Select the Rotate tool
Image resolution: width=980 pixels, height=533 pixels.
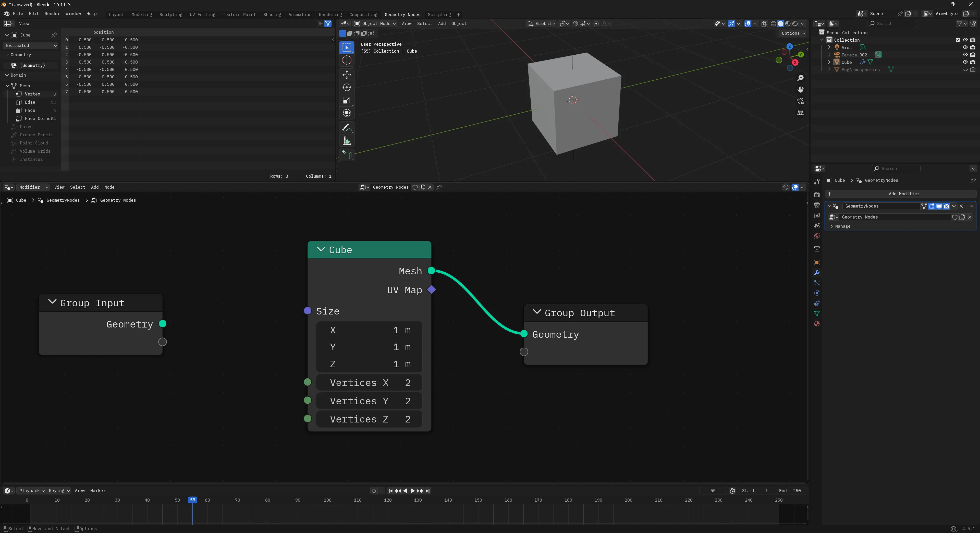tap(347, 88)
